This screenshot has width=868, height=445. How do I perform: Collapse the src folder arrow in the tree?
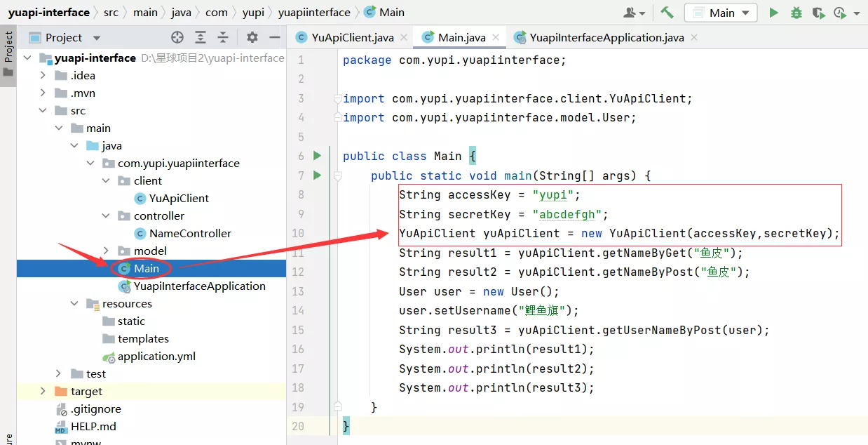43,110
